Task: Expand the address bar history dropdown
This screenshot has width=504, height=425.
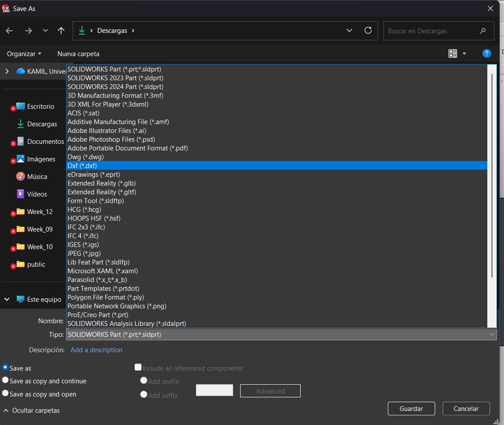Action: click(349, 31)
